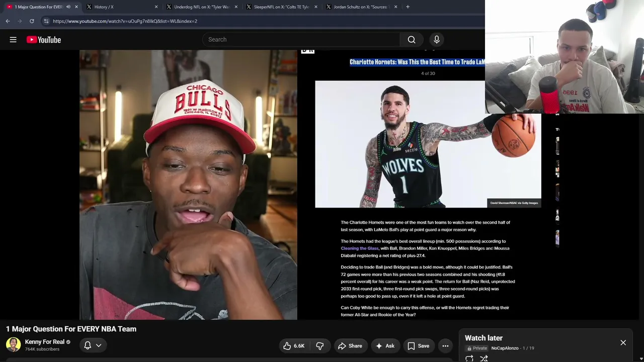Close the Watch later playlist panel

623,343
